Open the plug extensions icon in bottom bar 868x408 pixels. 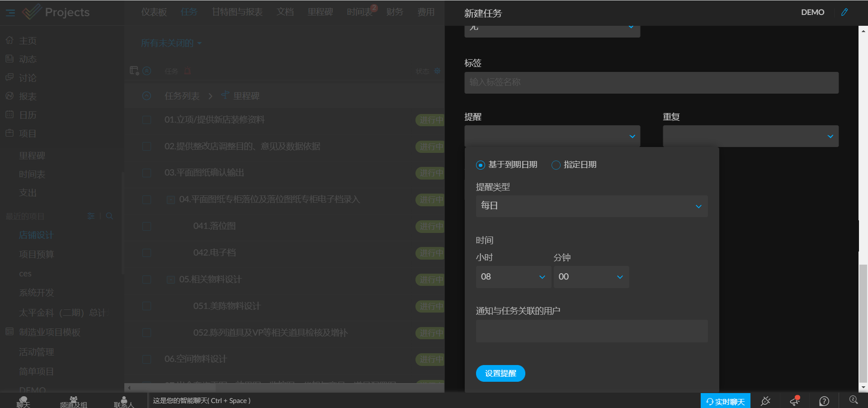coord(765,401)
